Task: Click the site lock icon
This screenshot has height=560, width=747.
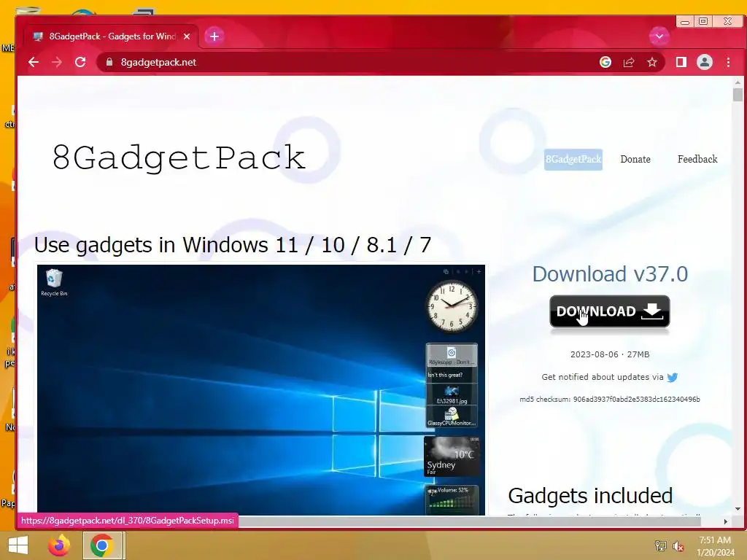Action: pos(109,63)
